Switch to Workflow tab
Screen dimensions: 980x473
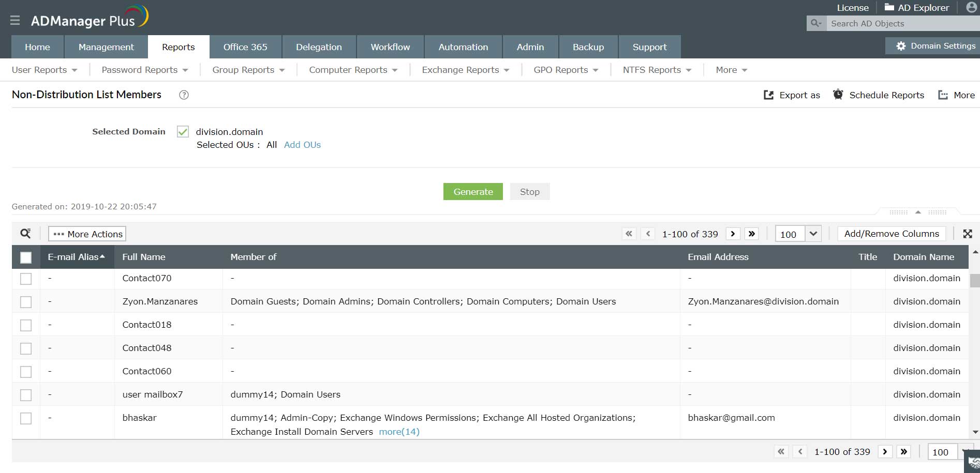tap(390, 47)
